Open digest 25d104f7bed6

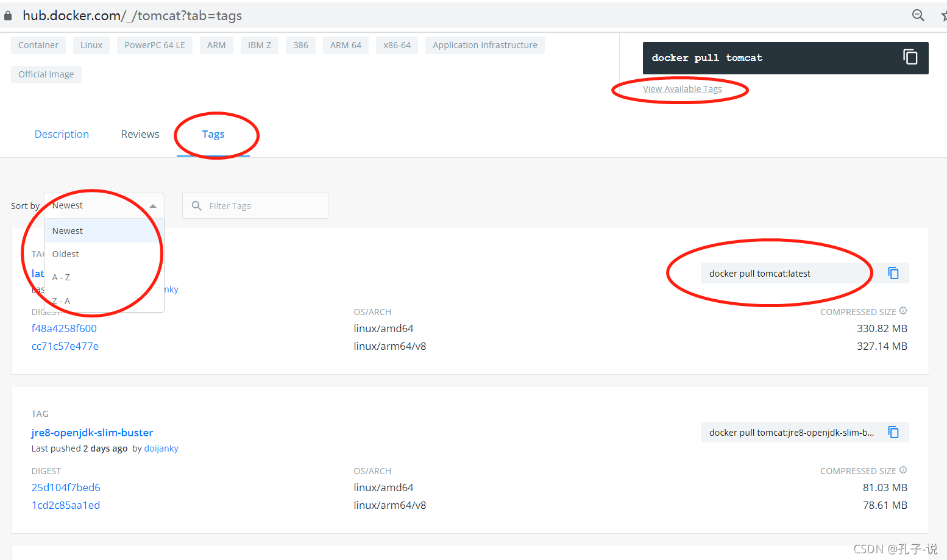click(x=66, y=487)
